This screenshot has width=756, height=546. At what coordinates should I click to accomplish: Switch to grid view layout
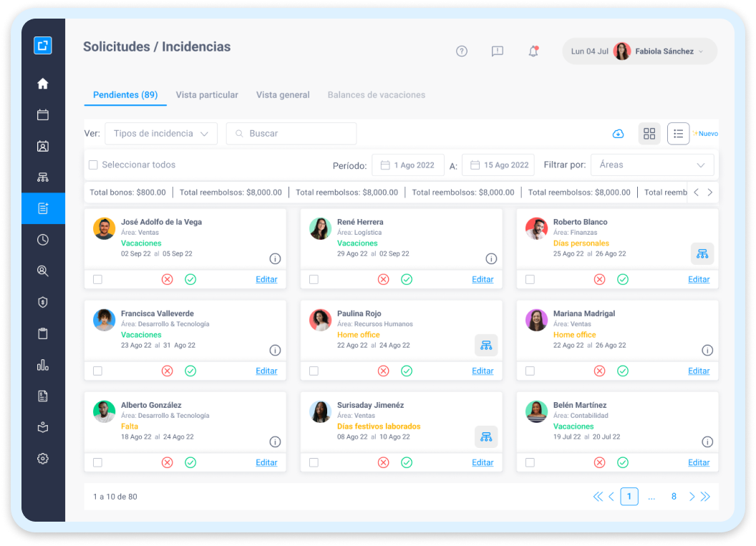[x=649, y=134]
